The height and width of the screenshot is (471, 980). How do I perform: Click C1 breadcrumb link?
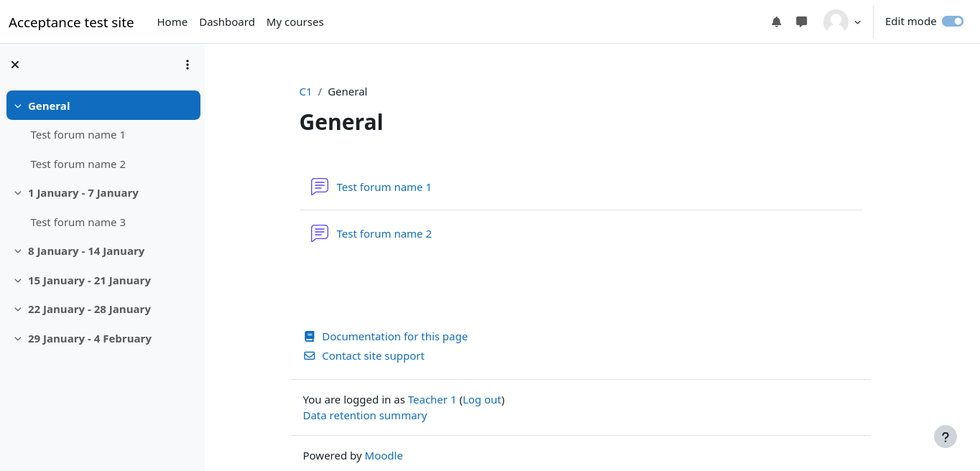pyautogui.click(x=305, y=92)
